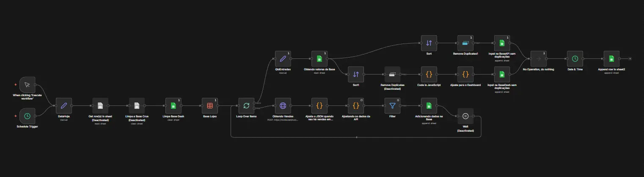Select the deactivated 'Get row(s) in sheet' node
The image size is (644, 177).
[x=100, y=106]
